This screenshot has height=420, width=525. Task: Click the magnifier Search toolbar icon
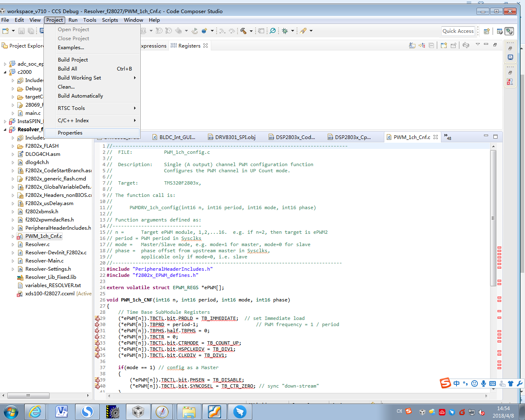tap(272, 31)
